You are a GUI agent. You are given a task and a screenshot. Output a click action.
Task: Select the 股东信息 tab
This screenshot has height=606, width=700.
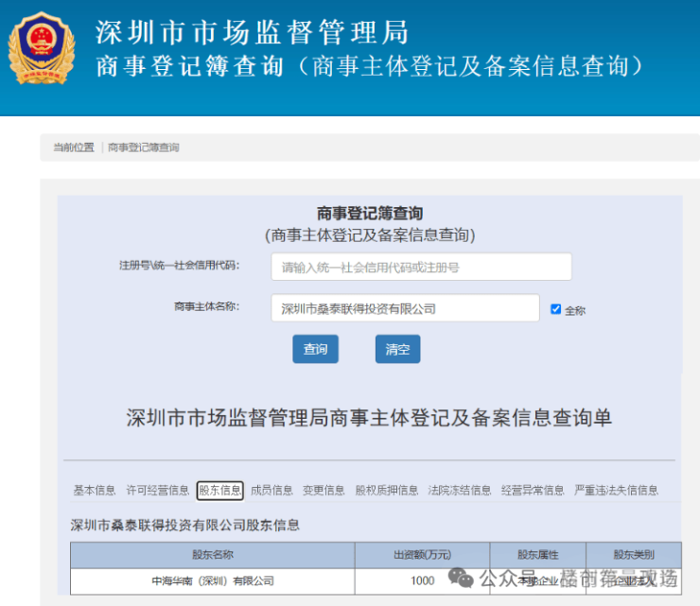point(220,491)
